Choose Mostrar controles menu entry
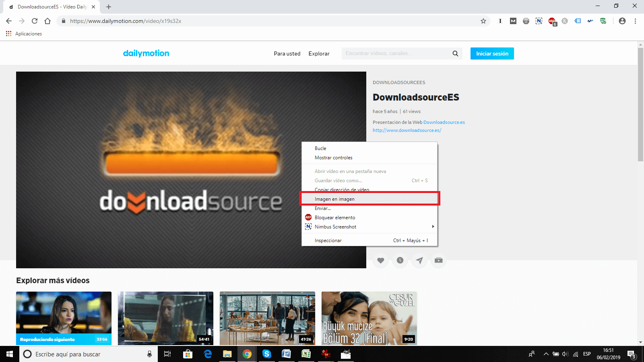 point(369,158)
